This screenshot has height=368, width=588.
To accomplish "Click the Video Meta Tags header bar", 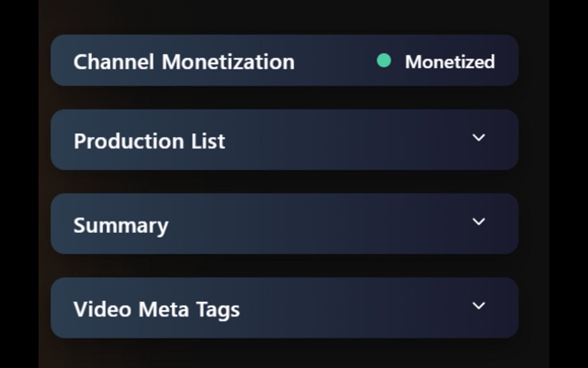I will [x=284, y=307].
